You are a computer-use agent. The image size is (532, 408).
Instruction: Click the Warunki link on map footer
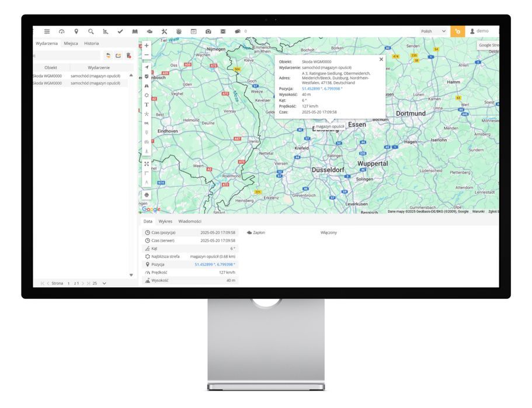(x=478, y=212)
